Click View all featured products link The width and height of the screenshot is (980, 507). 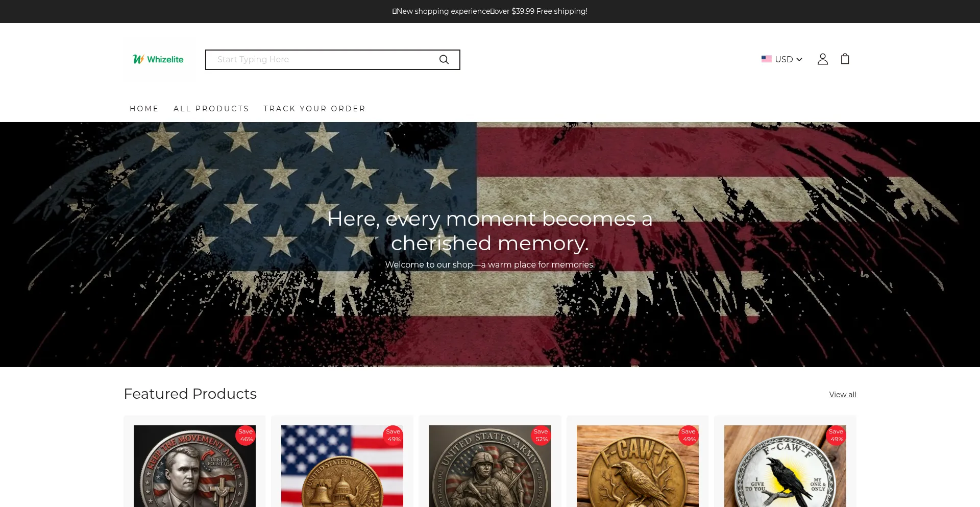[843, 395]
